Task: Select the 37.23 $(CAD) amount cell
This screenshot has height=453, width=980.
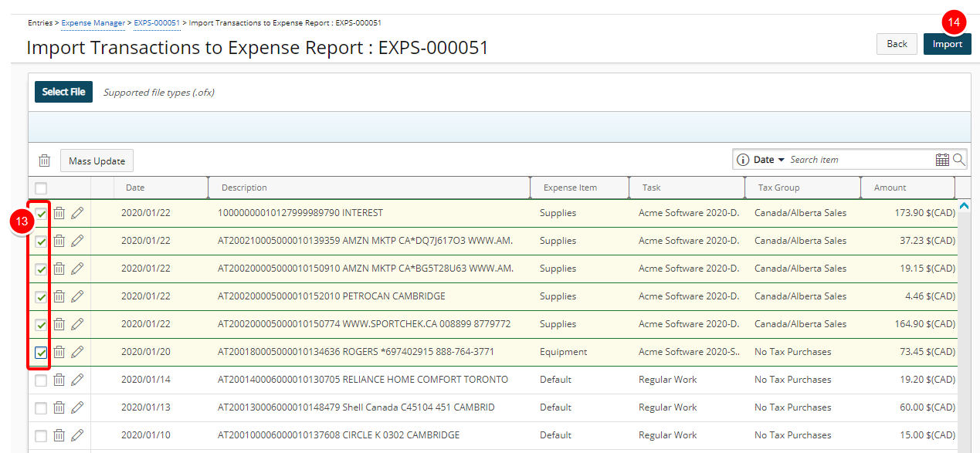Action: (927, 241)
